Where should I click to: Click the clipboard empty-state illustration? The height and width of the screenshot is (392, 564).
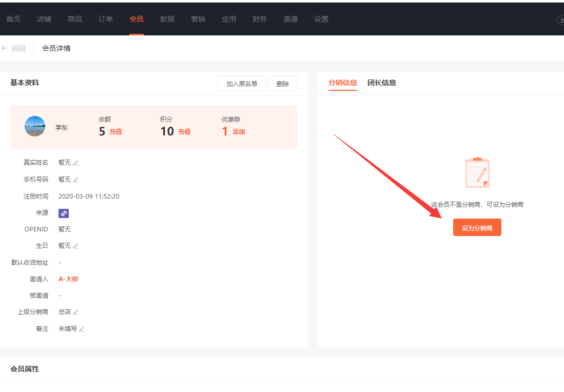tap(477, 172)
